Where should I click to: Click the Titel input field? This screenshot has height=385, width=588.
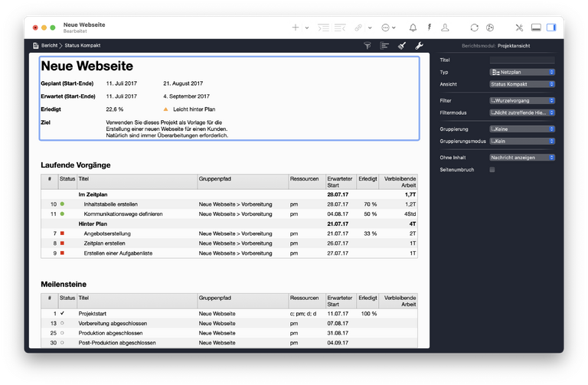(521, 60)
